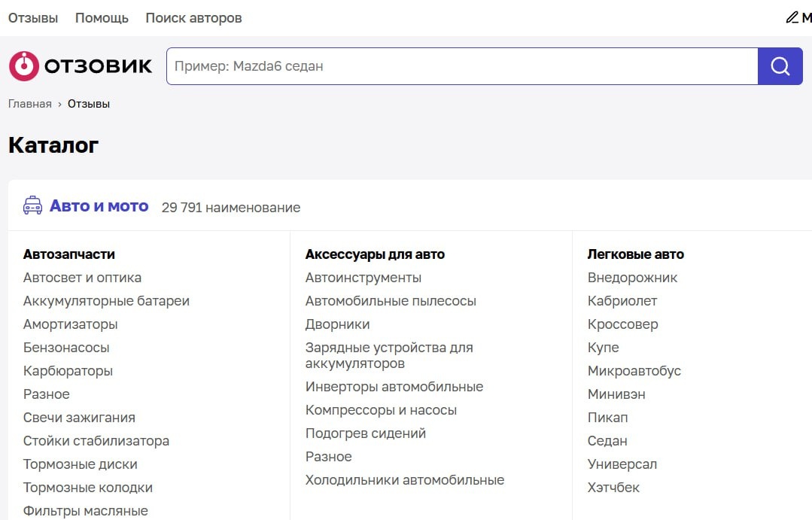The width and height of the screenshot is (812, 520).
Task: Select Хэтчбек body type link
Action: [x=613, y=488]
